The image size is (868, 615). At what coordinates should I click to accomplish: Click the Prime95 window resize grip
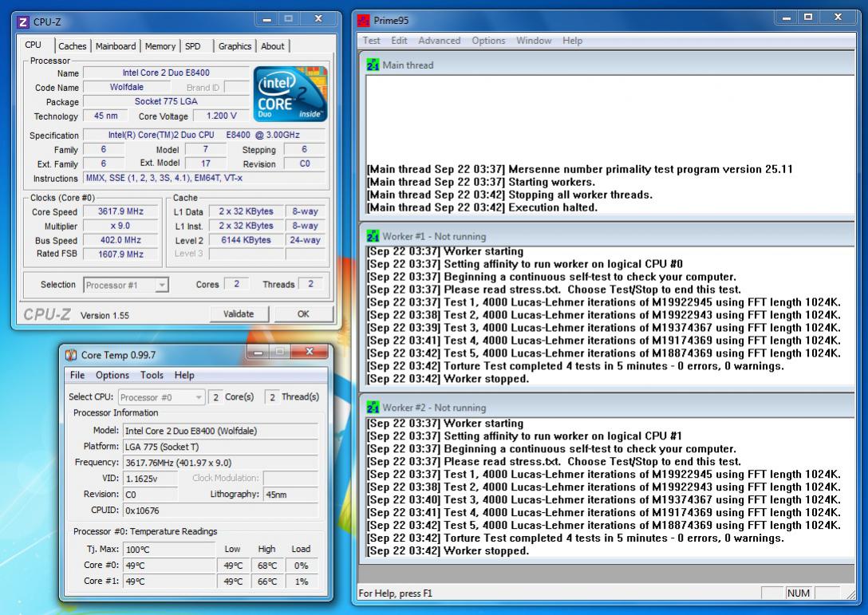pyautogui.click(x=850, y=595)
